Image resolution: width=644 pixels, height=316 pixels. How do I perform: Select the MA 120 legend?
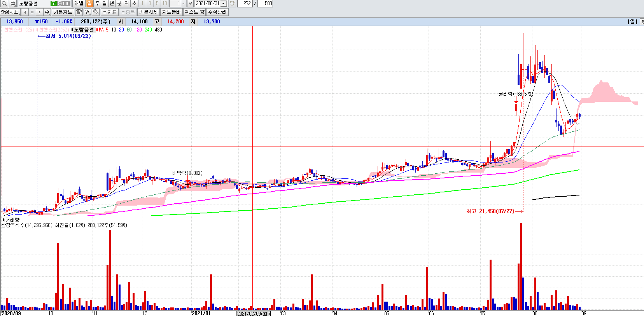(138, 30)
